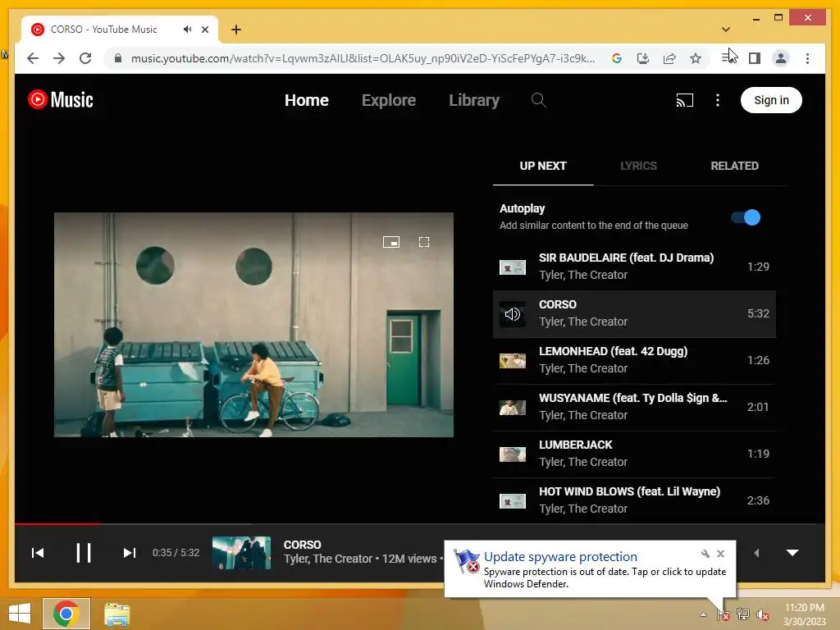Go to Home in navigation
The image size is (840, 630).
307,100
